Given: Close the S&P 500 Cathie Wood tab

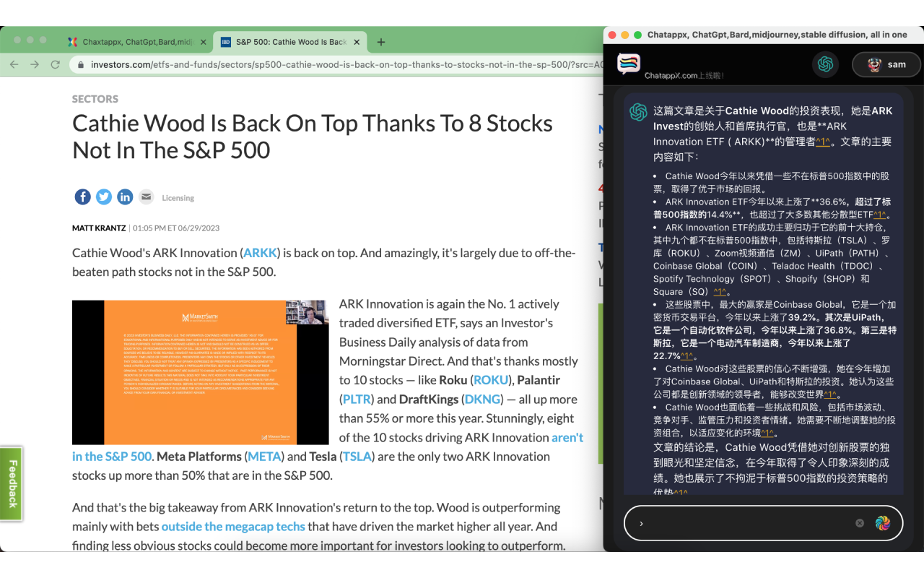Looking at the screenshot, I should 356,42.
